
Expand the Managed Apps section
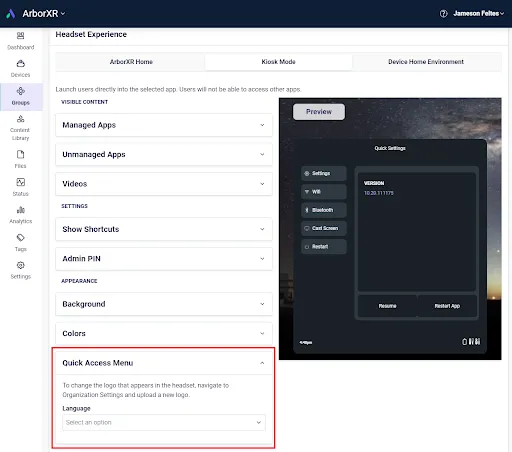tap(164, 125)
